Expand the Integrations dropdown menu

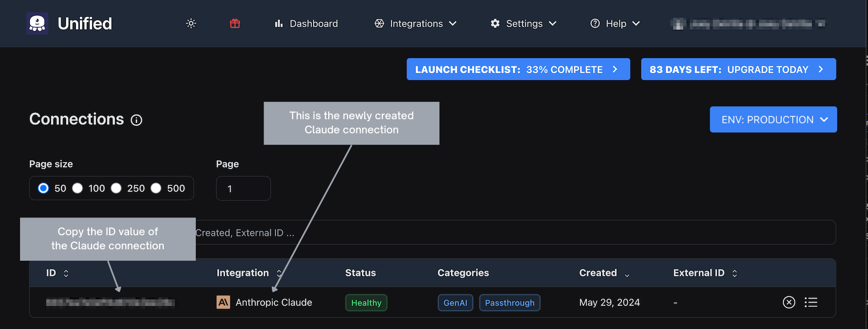(x=416, y=23)
